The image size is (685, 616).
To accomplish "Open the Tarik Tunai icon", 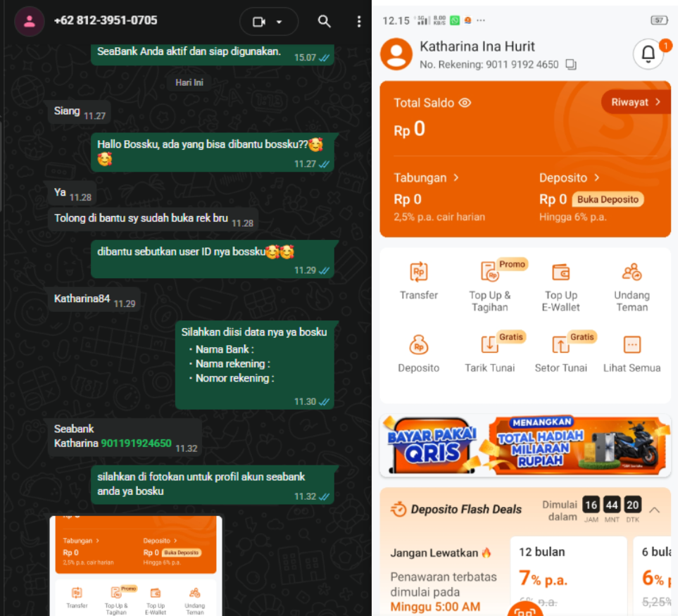I will click(489, 344).
